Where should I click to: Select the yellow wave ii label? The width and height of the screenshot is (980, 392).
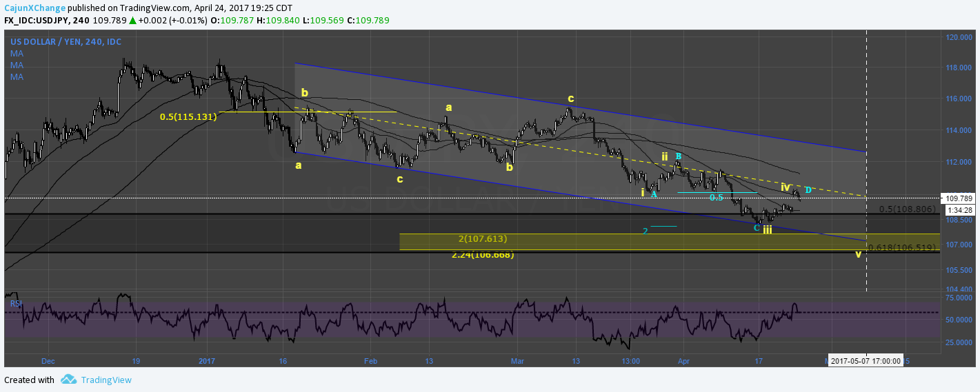664,156
